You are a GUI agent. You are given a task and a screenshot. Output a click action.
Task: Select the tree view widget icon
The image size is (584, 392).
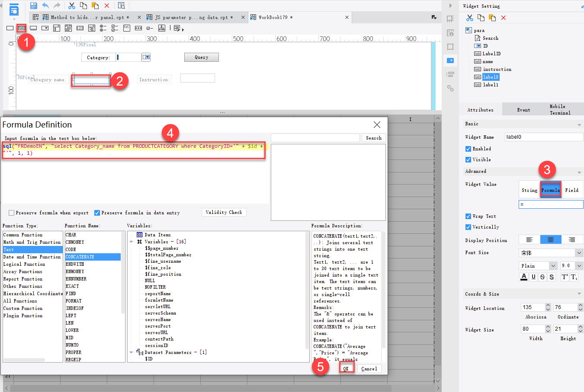point(162,28)
